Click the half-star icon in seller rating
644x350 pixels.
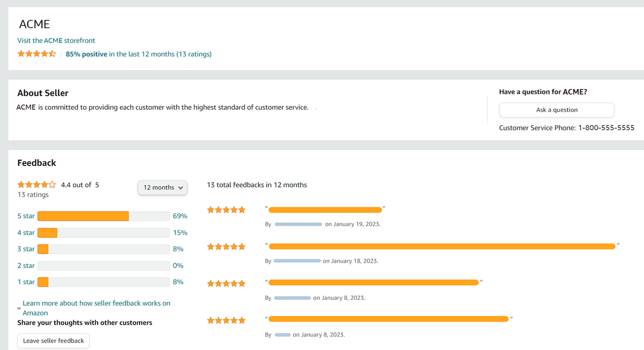coord(51,54)
